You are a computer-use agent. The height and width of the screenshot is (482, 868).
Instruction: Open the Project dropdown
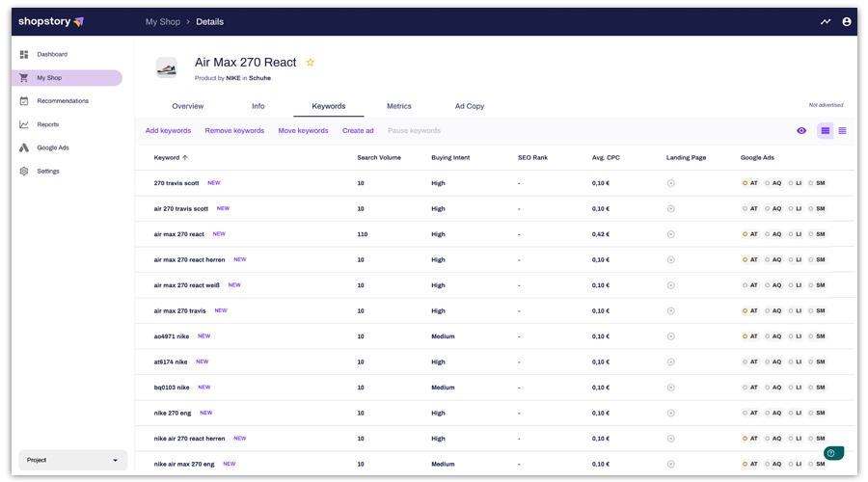coord(72,460)
